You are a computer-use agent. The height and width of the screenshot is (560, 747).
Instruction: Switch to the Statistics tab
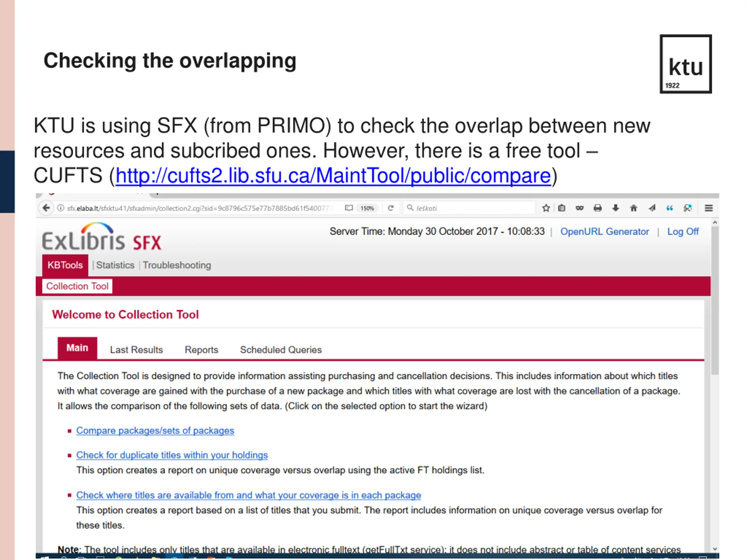click(x=115, y=265)
